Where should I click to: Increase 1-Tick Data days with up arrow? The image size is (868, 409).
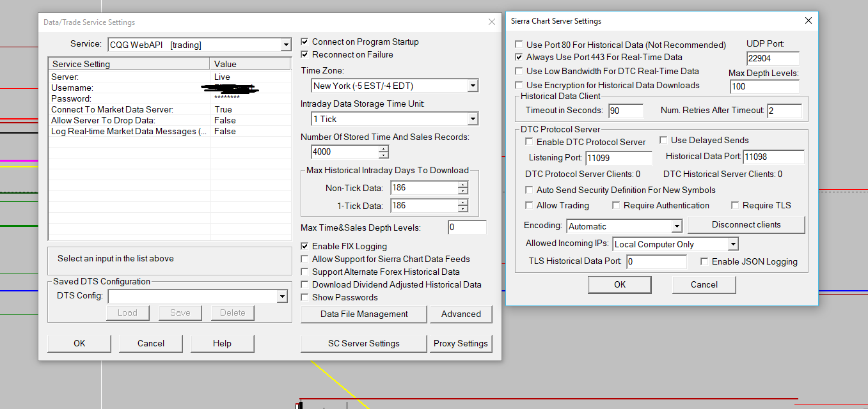[463, 203]
